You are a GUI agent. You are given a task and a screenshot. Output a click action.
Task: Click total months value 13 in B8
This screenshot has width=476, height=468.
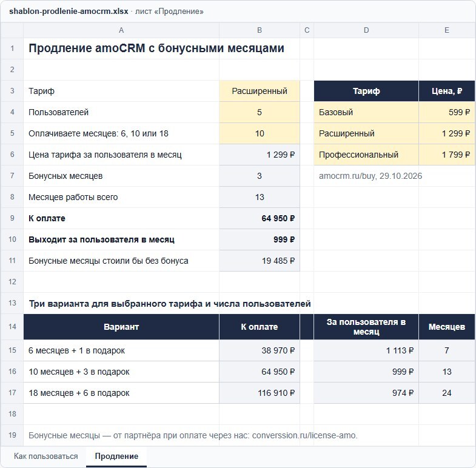(260, 197)
